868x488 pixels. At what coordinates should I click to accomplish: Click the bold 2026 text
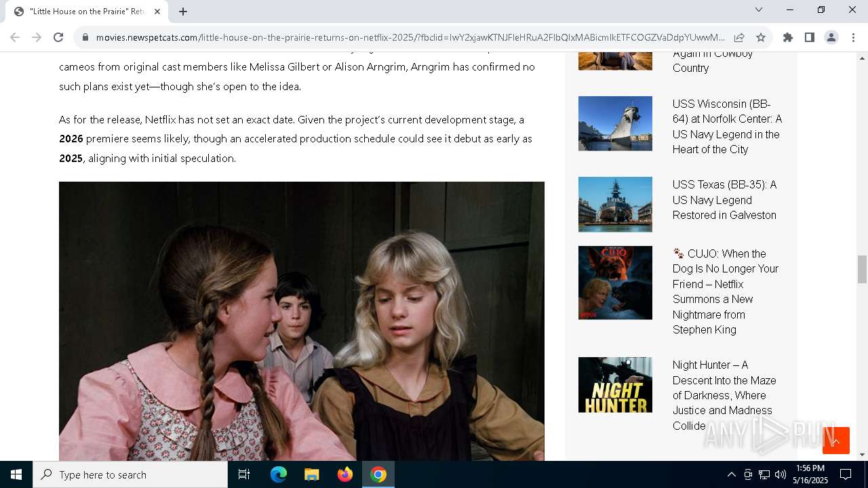(71, 139)
